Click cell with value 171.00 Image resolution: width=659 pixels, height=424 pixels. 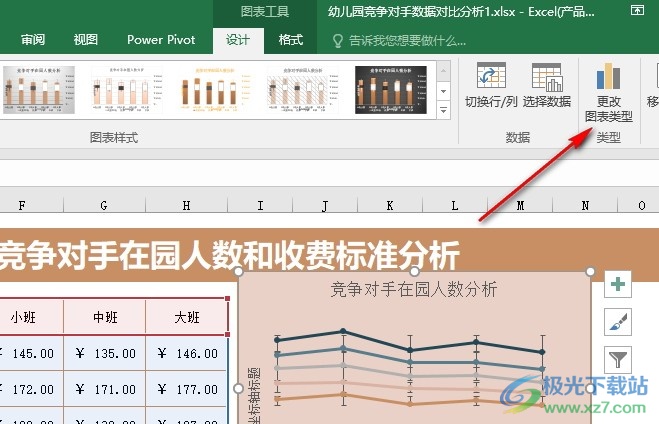point(105,389)
